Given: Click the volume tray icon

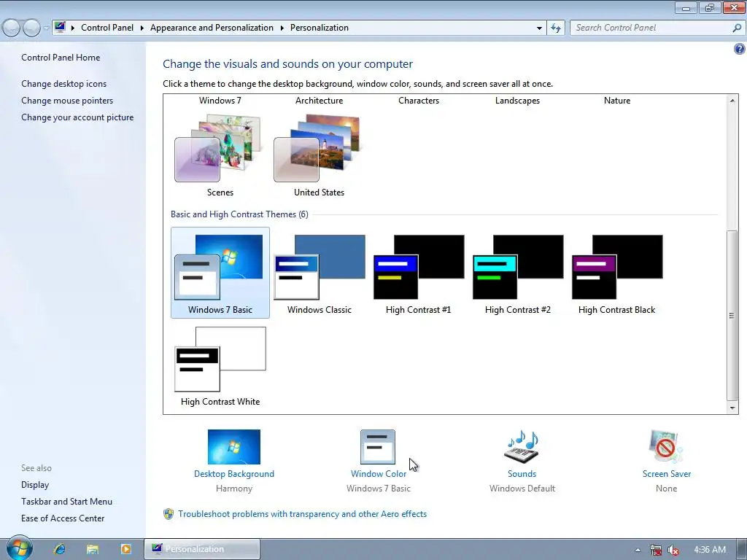Looking at the screenshot, I should (x=673, y=550).
